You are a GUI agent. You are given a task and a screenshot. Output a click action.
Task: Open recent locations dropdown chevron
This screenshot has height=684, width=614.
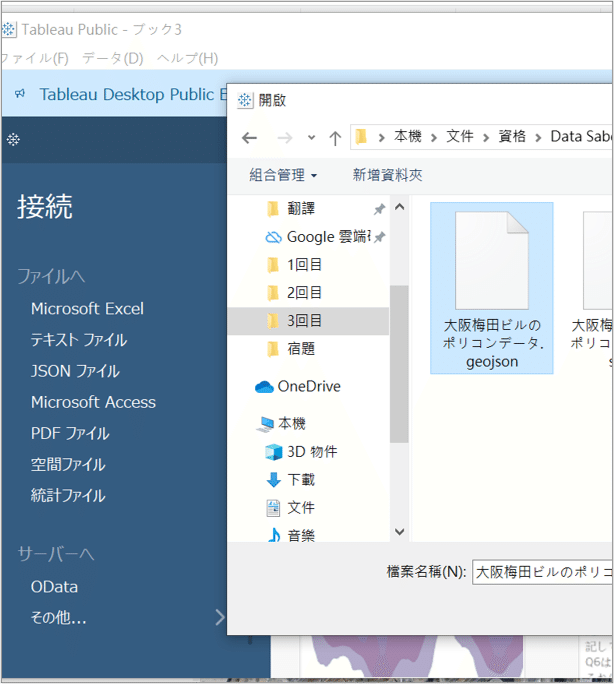coord(311,138)
